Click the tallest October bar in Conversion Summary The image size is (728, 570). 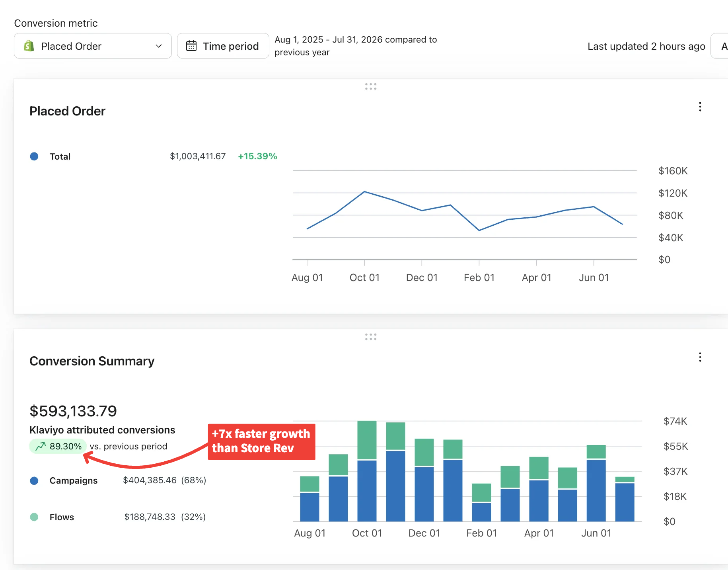coord(367,471)
